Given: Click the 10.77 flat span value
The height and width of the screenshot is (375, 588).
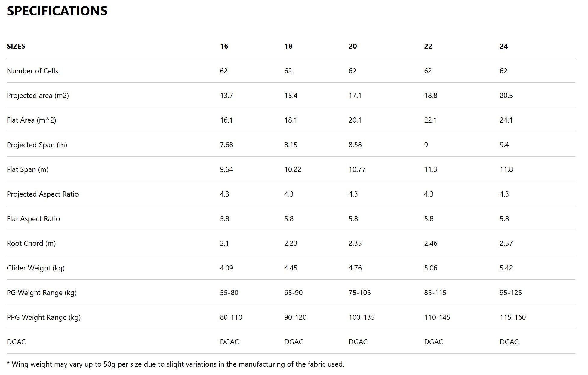Looking at the screenshot, I should 357,169.
